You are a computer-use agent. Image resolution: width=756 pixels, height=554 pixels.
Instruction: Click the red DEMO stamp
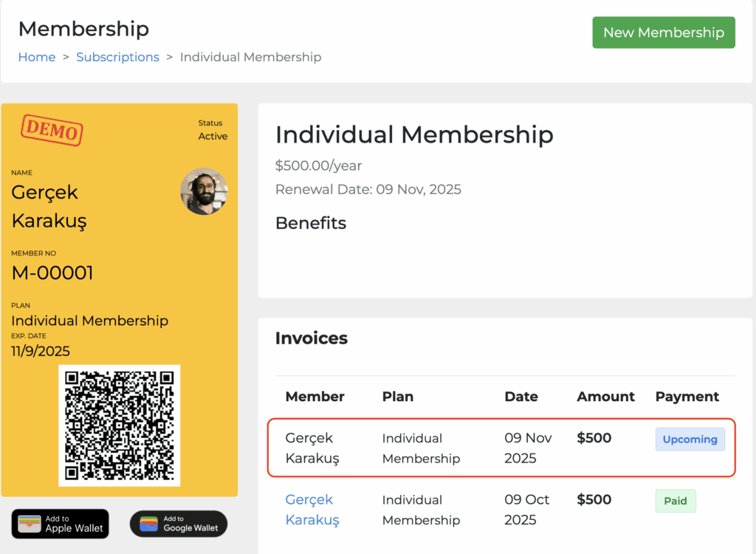(x=52, y=131)
